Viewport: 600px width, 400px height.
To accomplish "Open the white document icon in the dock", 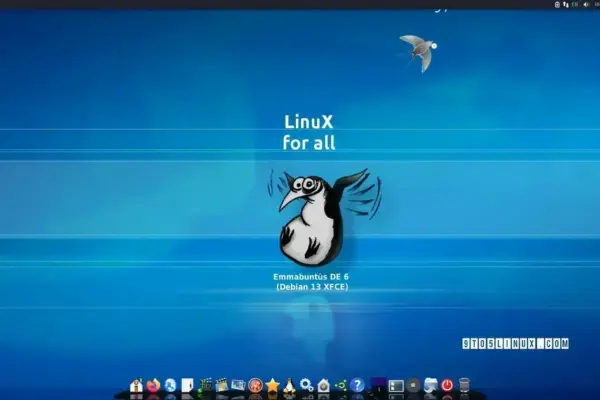I will coord(187,385).
